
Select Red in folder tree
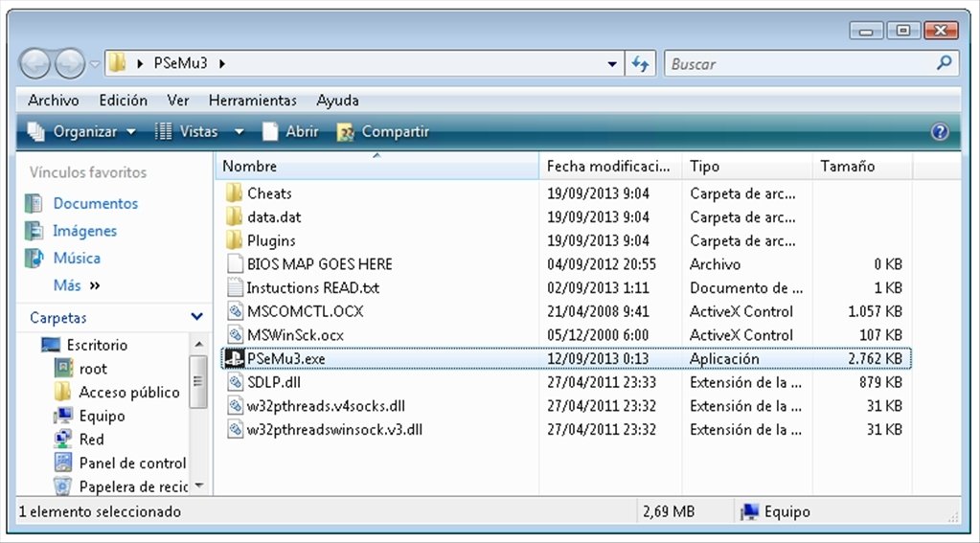point(91,440)
